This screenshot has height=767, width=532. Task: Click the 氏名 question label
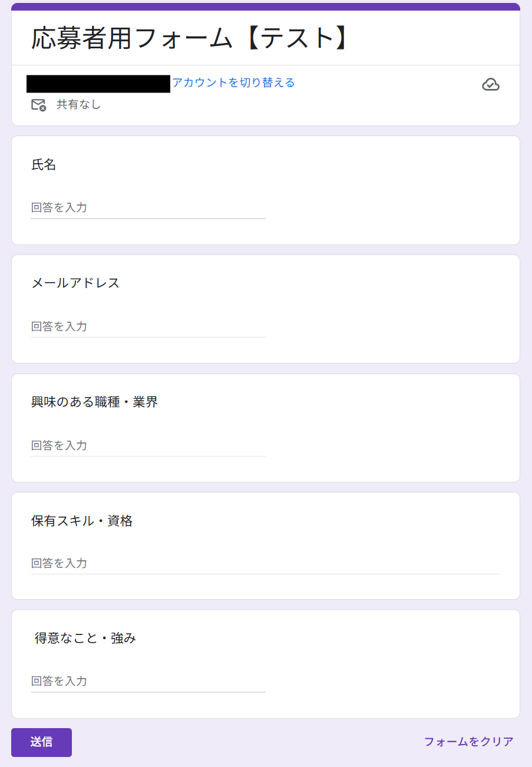[44, 165]
